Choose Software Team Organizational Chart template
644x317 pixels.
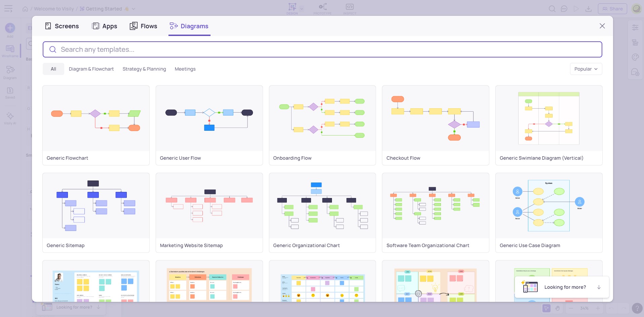[x=435, y=212]
